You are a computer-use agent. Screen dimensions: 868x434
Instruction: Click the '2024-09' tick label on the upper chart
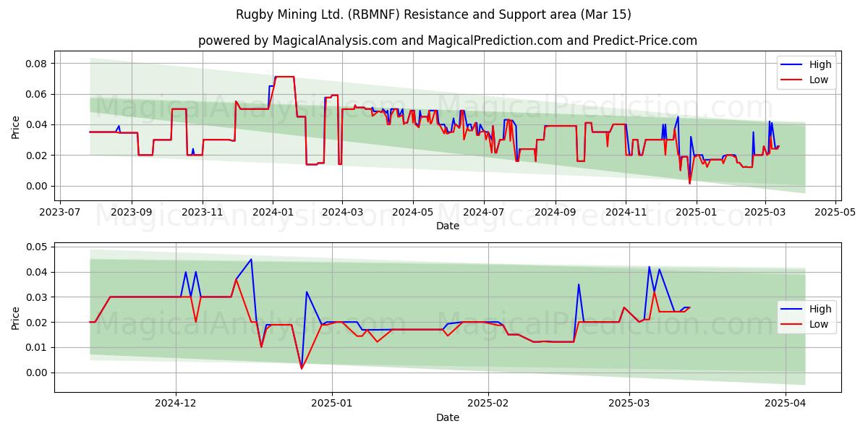(x=556, y=213)
